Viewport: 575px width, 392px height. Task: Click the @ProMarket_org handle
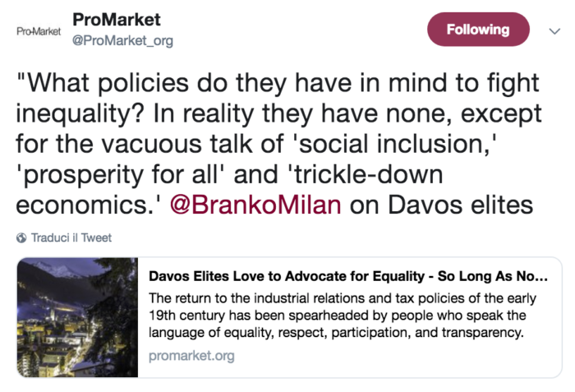pos(122,40)
